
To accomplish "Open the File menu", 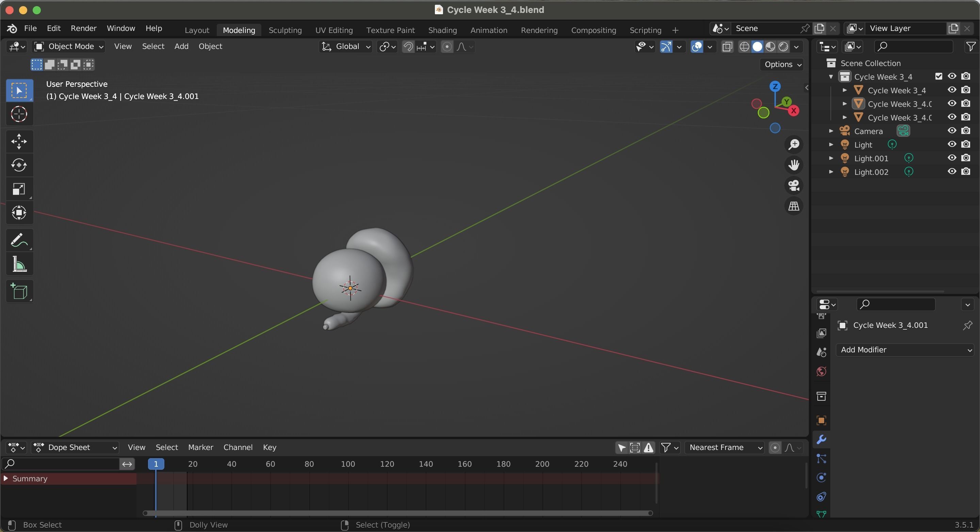I will click(x=30, y=29).
